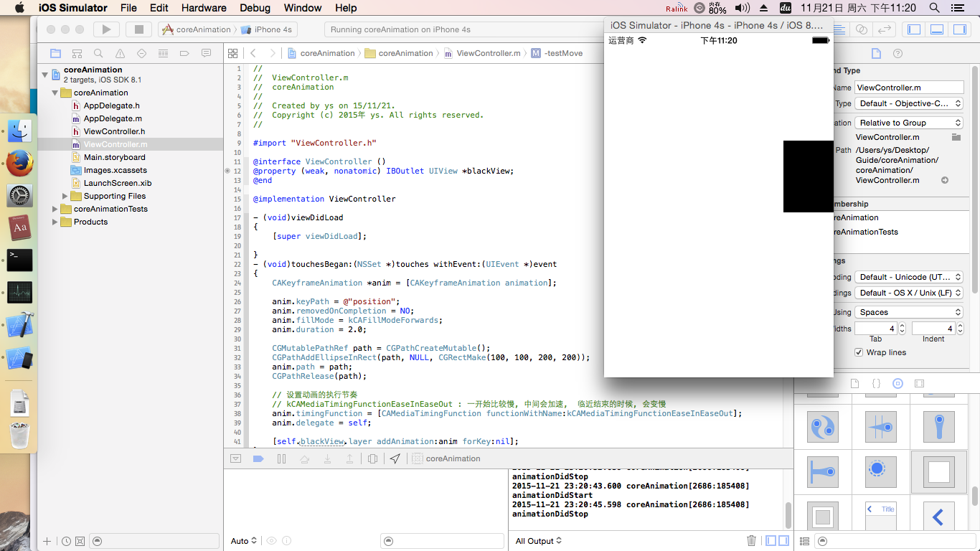Image resolution: width=980 pixels, height=551 pixels.
Task: Open the Window menu
Action: (303, 8)
